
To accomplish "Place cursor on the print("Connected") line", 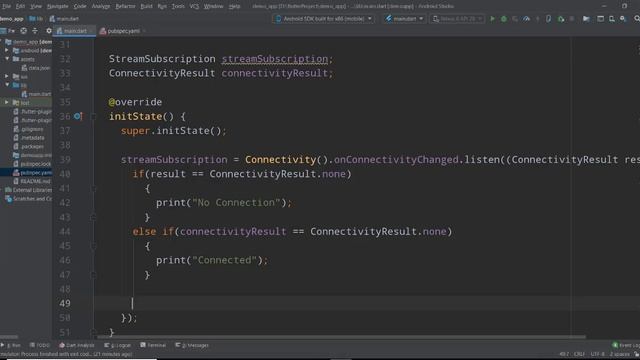I will click(x=211, y=260).
